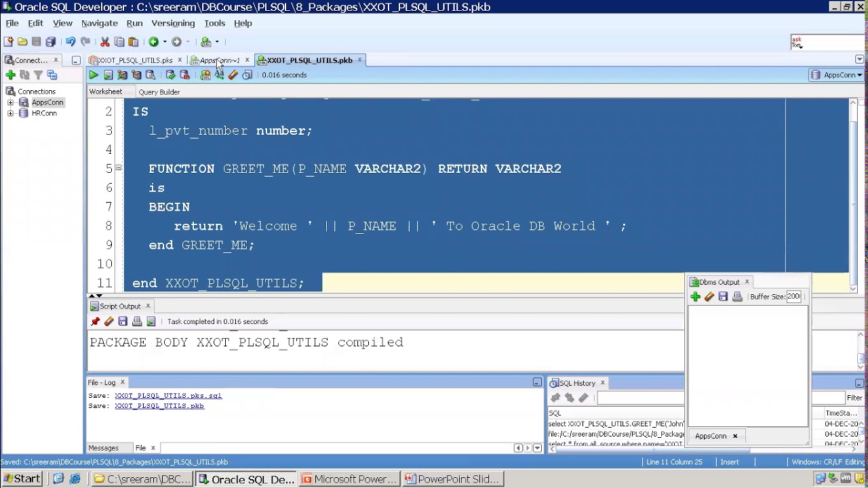Switch to XXOT_PLSQL_UTILS.pks tab
This screenshot has height=488, width=868.
135,60
